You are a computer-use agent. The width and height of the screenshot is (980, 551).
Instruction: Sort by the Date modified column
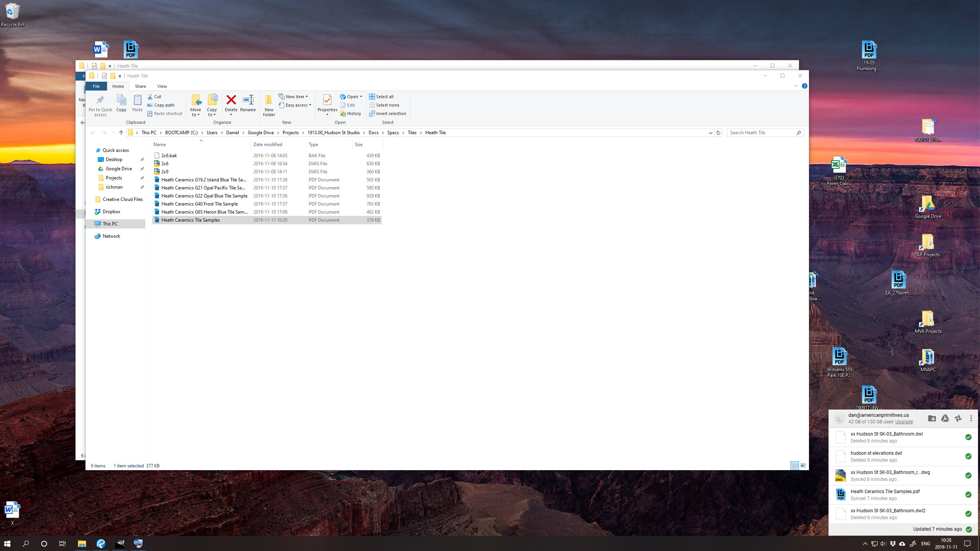point(278,145)
